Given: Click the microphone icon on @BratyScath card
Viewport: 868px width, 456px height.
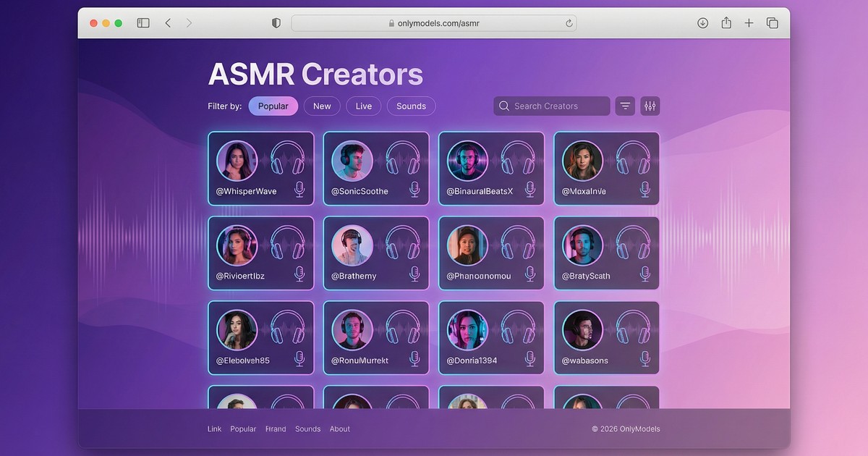Looking at the screenshot, I should (645, 274).
